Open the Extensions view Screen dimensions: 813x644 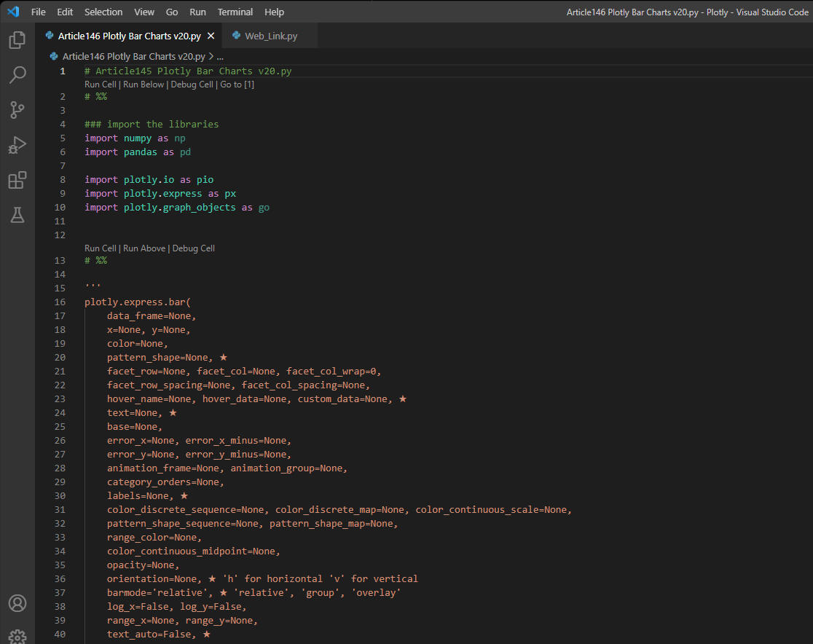pyautogui.click(x=17, y=181)
